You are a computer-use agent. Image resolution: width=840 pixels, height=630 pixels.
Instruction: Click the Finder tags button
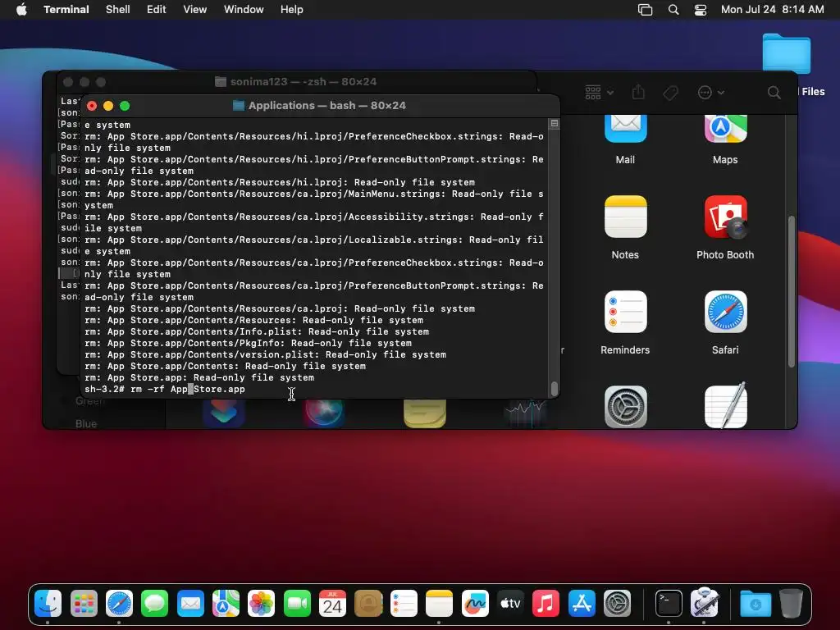click(x=671, y=93)
